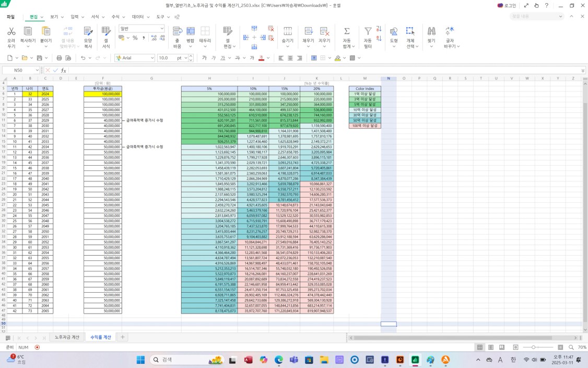Open the 파일 menu
Screen dimensions: 588x368
point(10,17)
